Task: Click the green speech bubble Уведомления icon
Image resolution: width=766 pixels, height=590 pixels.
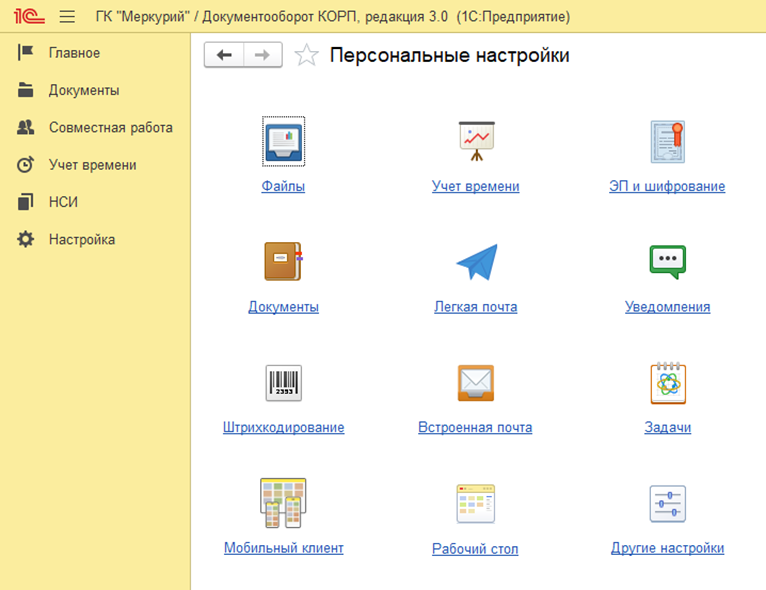Action: [x=668, y=262]
